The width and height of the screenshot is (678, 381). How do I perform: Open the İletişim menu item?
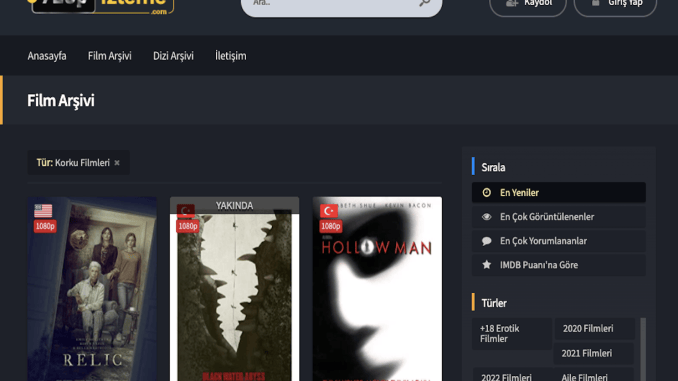pos(230,56)
